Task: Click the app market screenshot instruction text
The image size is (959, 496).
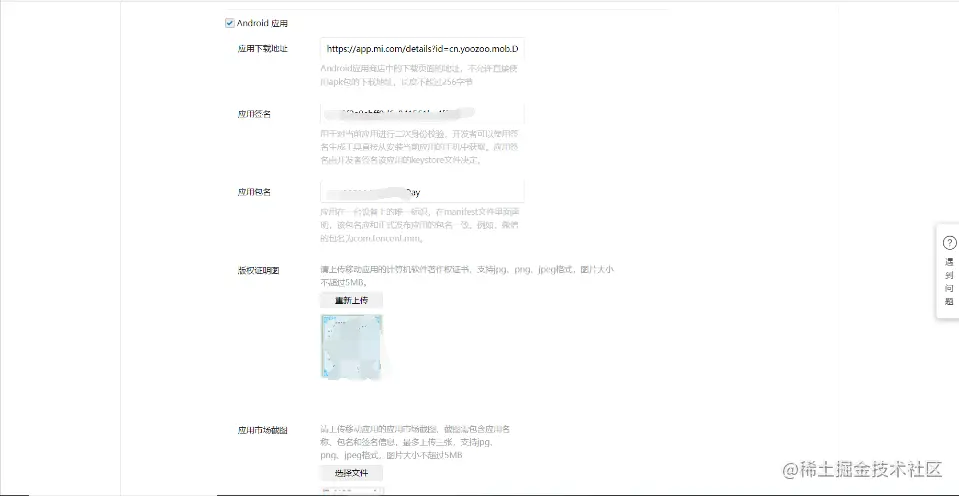Action: (416, 443)
